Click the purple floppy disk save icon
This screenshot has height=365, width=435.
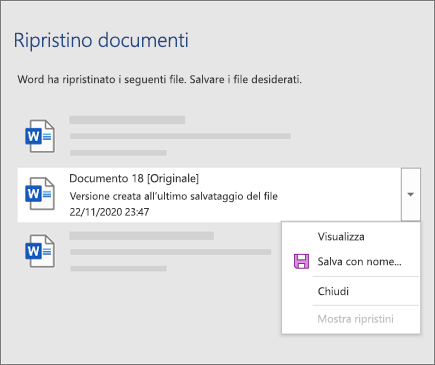pyautogui.click(x=301, y=261)
